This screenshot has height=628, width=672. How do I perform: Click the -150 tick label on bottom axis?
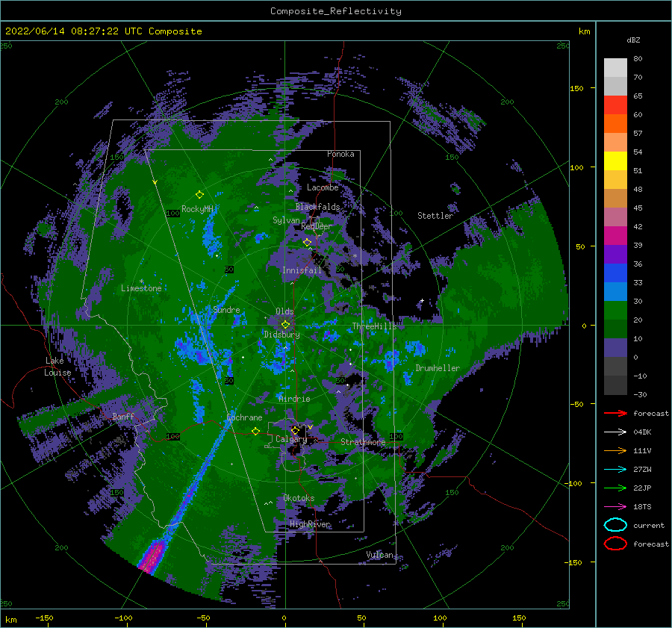pyautogui.click(x=44, y=618)
